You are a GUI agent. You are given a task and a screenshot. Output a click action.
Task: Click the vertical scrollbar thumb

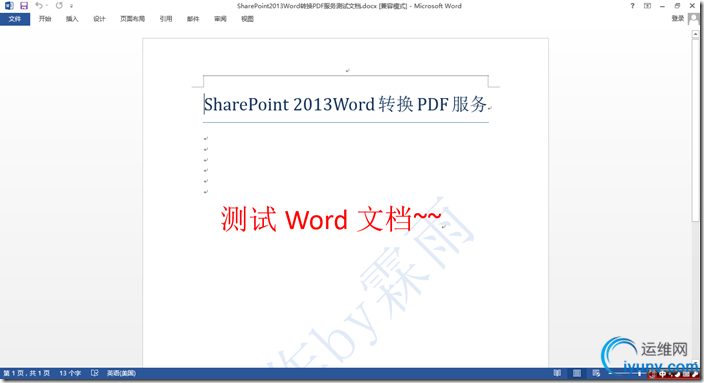pos(695,130)
